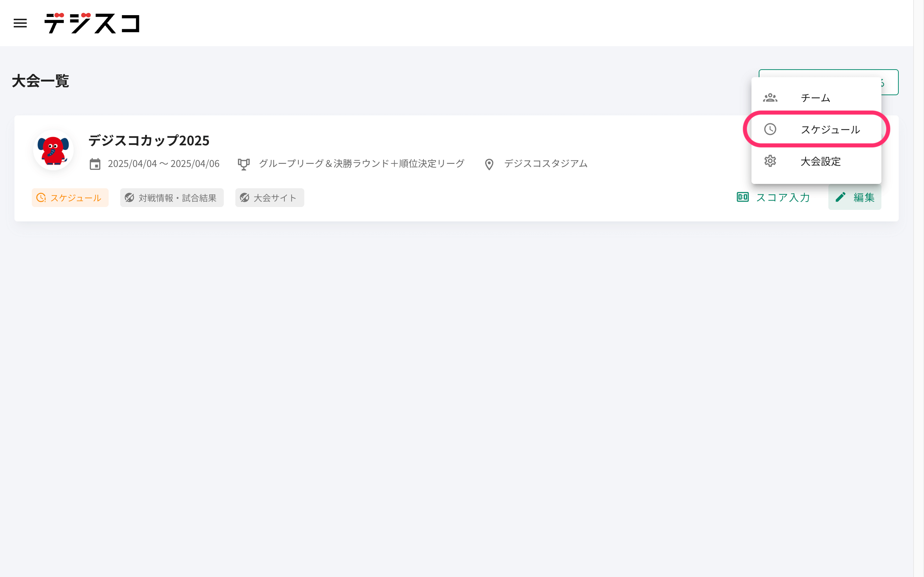The height and width of the screenshot is (577, 924).
Task: Click the elephant mascot tournament avatar
Action: pyautogui.click(x=53, y=150)
